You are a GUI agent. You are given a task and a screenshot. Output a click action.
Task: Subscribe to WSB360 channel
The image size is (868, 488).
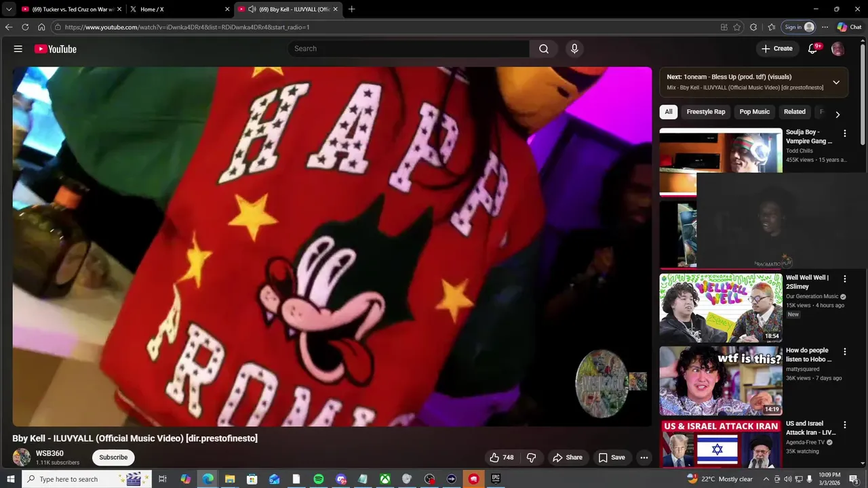click(113, 457)
